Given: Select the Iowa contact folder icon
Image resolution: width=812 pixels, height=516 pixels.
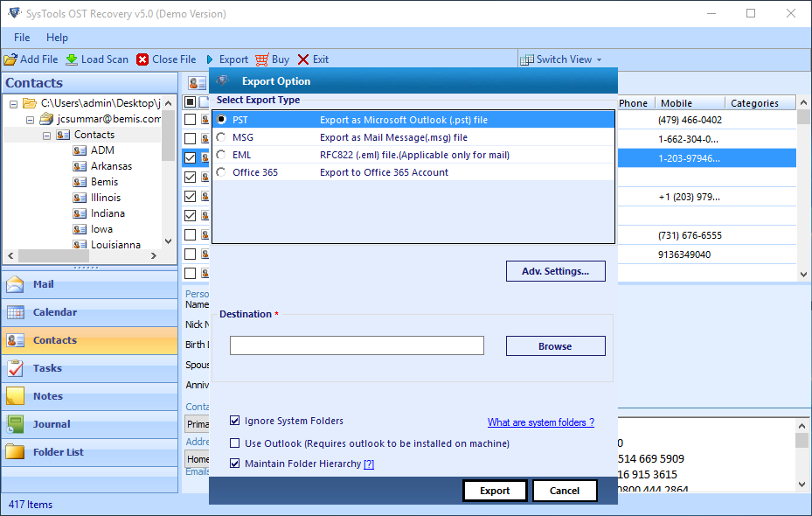Looking at the screenshot, I should coord(80,229).
